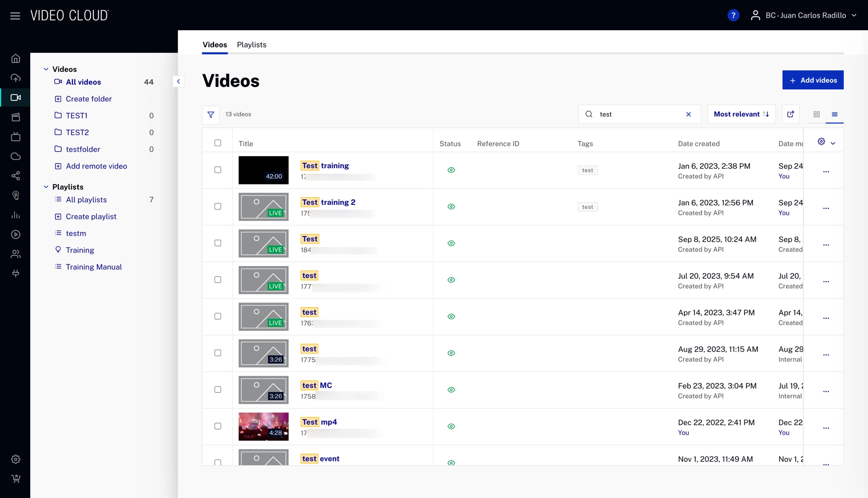Switch to grid view layout
The width and height of the screenshot is (868, 498).
coord(816,114)
